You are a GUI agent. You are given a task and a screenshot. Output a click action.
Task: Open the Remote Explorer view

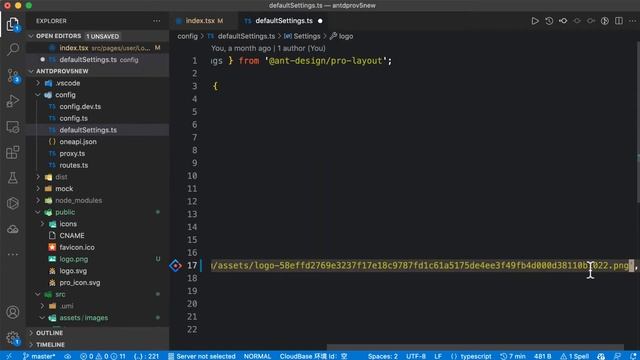point(13,127)
